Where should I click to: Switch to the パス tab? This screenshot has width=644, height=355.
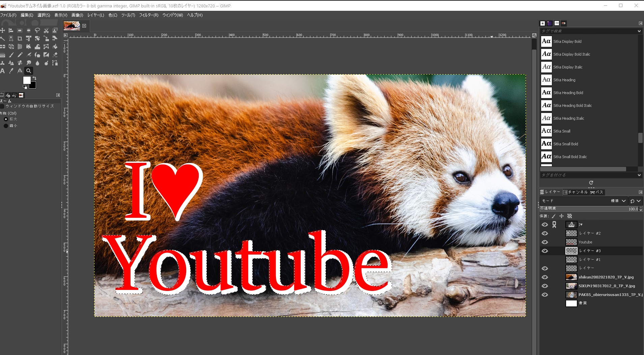[597, 192]
